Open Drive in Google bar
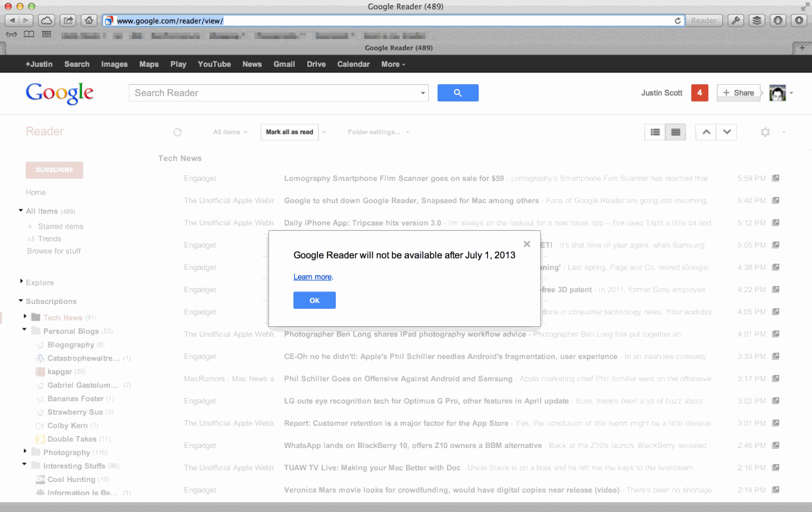Screen dimensions: 812x512 tap(316, 64)
